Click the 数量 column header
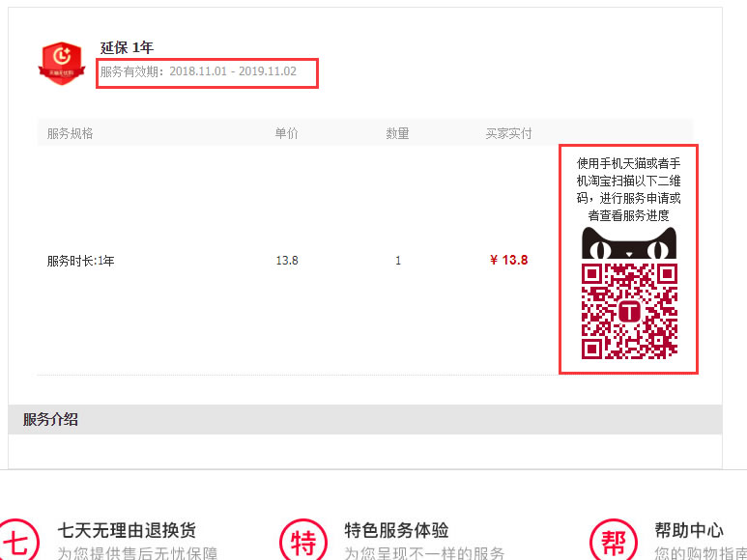 pos(397,133)
